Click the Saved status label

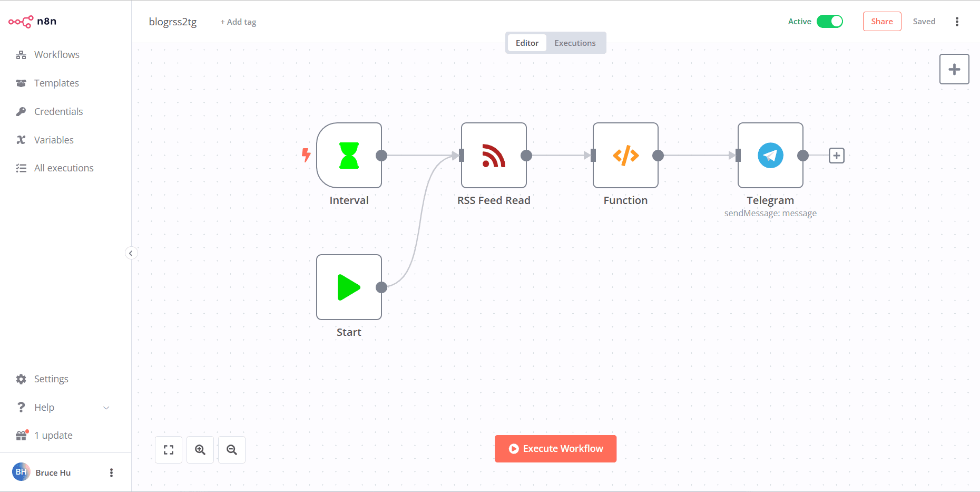click(924, 22)
